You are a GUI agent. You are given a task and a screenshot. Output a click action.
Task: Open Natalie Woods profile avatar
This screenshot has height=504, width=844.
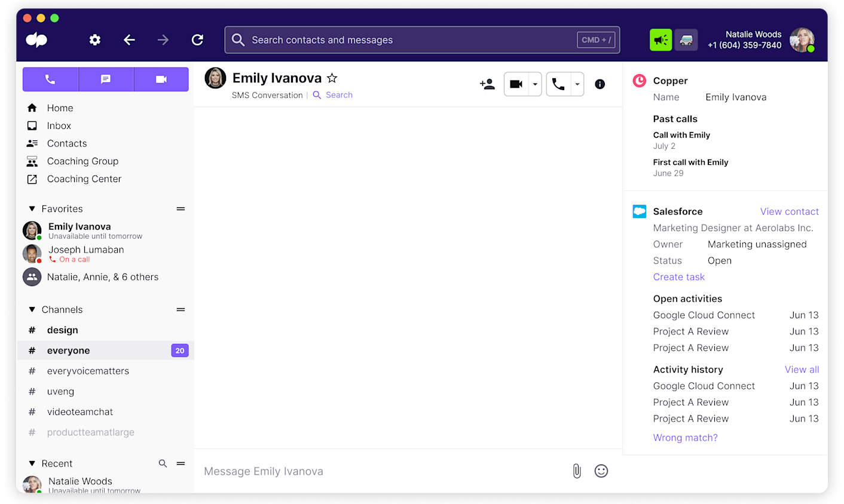[802, 40]
